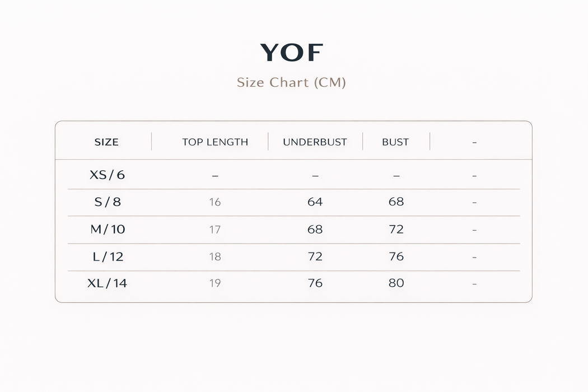Click top length value 17

[215, 230]
